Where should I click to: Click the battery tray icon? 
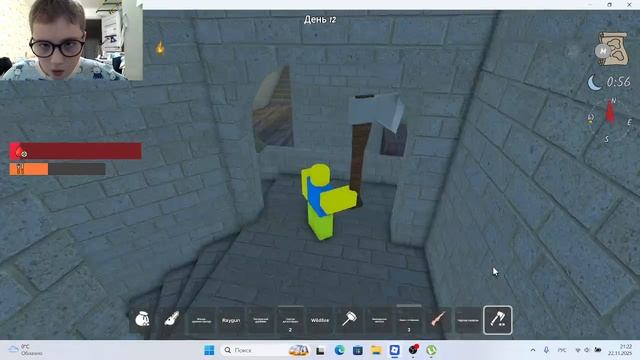point(598,350)
